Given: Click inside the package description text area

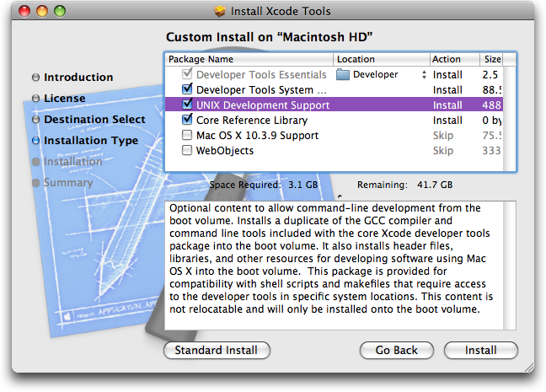Looking at the screenshot, I should (x=334, y=266).
